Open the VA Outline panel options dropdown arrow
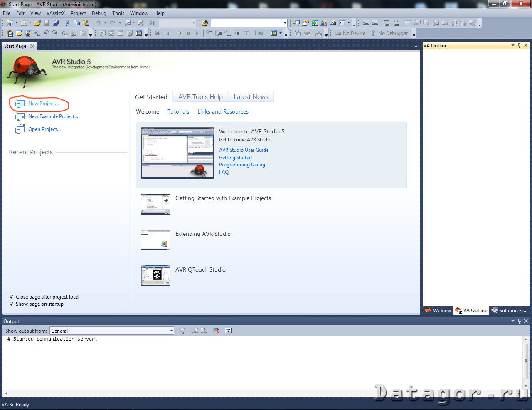 (512, 45)
